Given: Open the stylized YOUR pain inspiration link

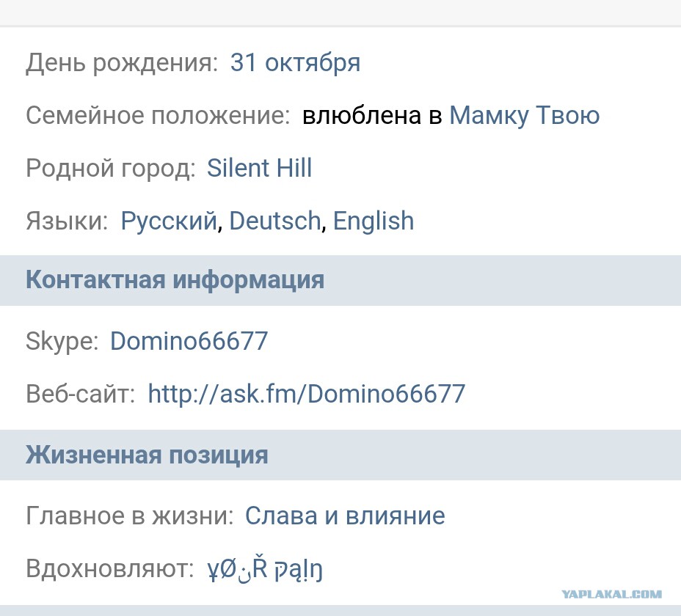Looking at the screenshot, I should pyautogui.click(x=265, y=568).
